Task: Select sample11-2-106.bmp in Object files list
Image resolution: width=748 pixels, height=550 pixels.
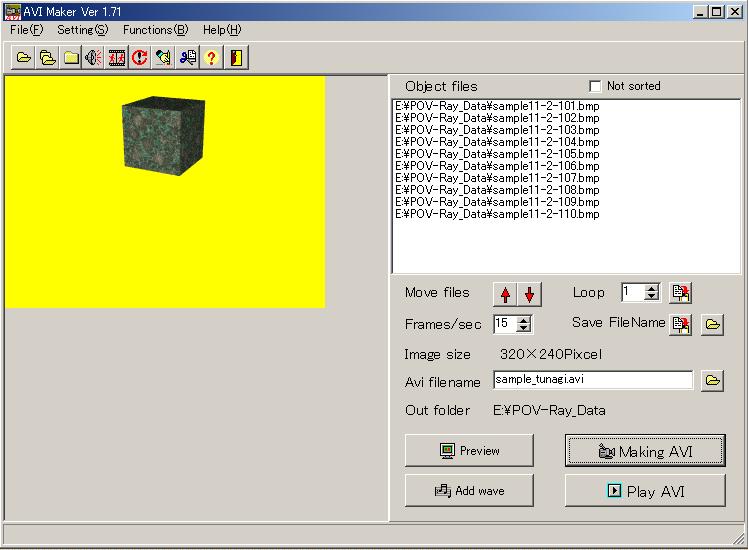Action: (497, 166)
